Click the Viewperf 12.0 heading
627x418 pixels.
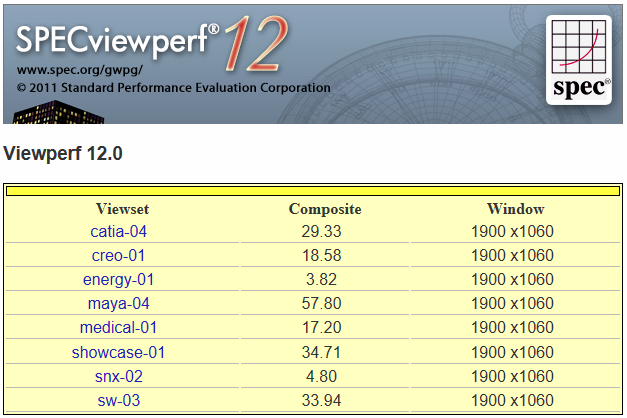click(x=63, y=154)
